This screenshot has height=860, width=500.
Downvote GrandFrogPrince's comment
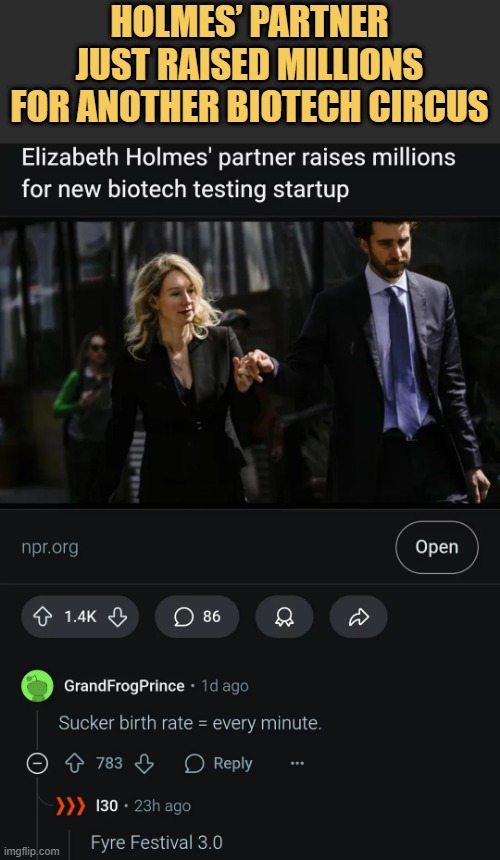tap(144, 763)
